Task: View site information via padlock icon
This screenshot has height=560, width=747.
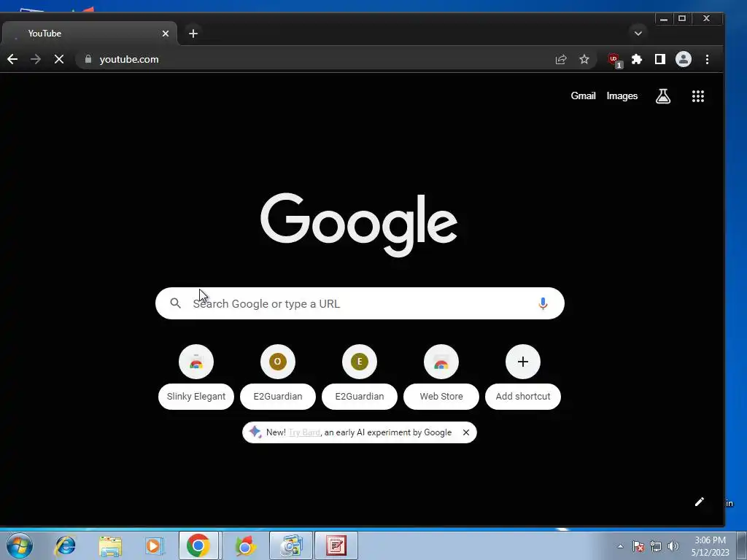Action: 88,59
